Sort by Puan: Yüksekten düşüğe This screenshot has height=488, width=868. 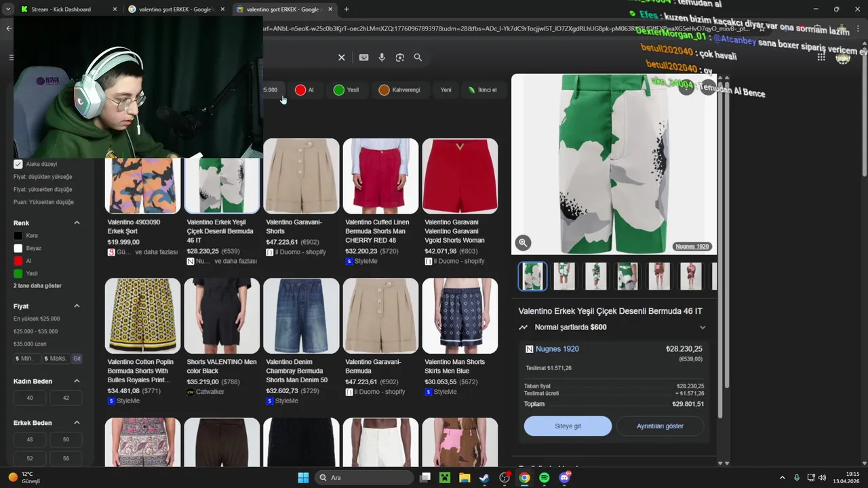tap(43, 202)
